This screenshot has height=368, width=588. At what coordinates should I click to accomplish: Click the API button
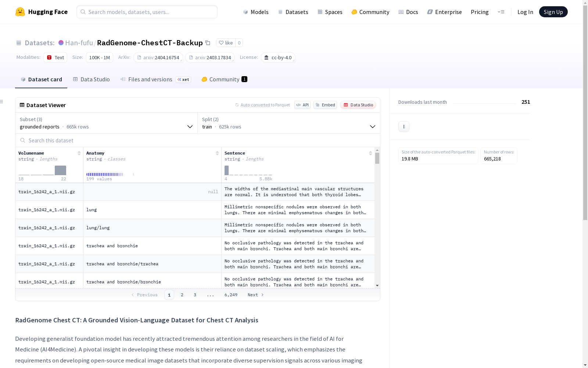coord(302,105)
